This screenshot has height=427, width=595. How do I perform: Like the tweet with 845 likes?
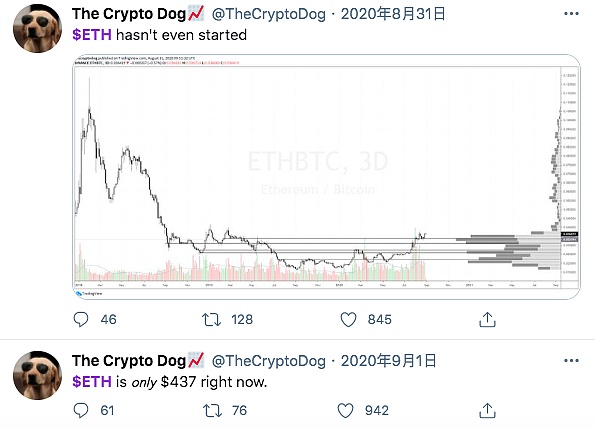pos(348,319)
